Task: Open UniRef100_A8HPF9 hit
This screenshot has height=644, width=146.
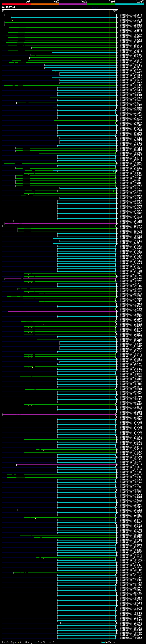Action: 131,65
